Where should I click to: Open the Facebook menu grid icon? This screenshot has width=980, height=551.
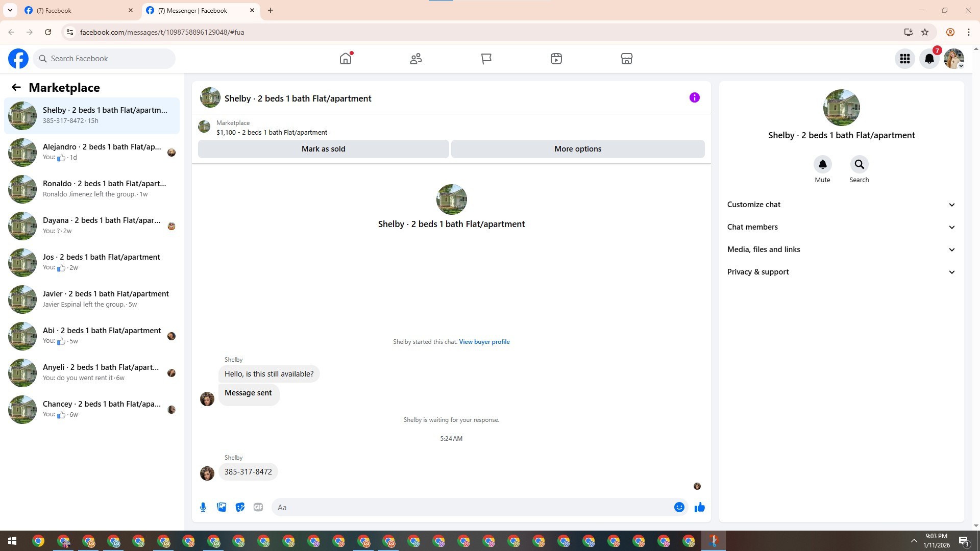[x=905, y=59]
